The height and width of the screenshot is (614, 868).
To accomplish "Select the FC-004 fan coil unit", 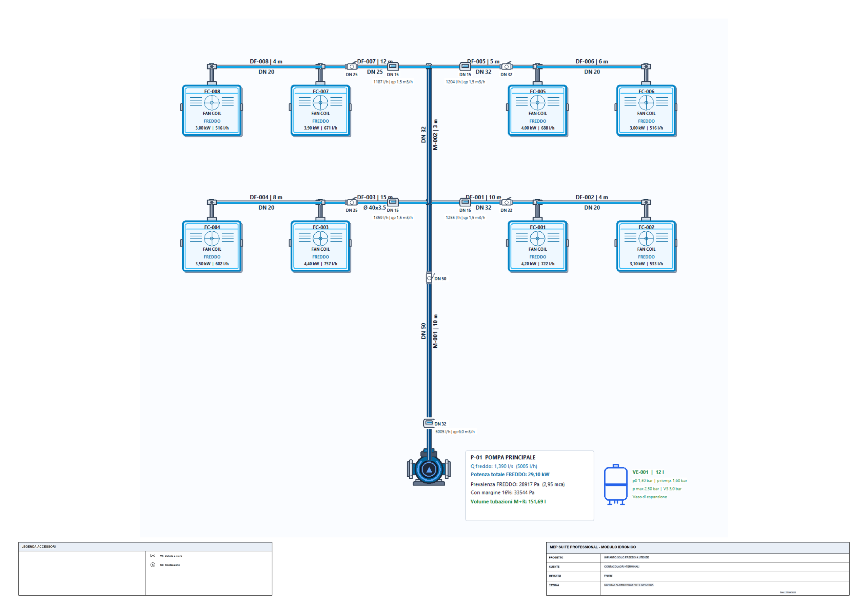I will pos(212,246).
